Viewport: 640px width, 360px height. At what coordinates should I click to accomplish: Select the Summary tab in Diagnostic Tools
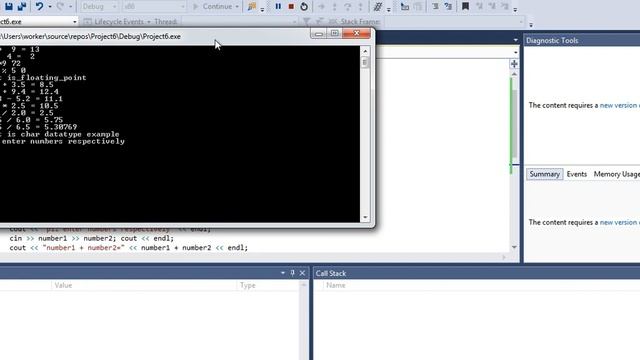pos(544,174)
